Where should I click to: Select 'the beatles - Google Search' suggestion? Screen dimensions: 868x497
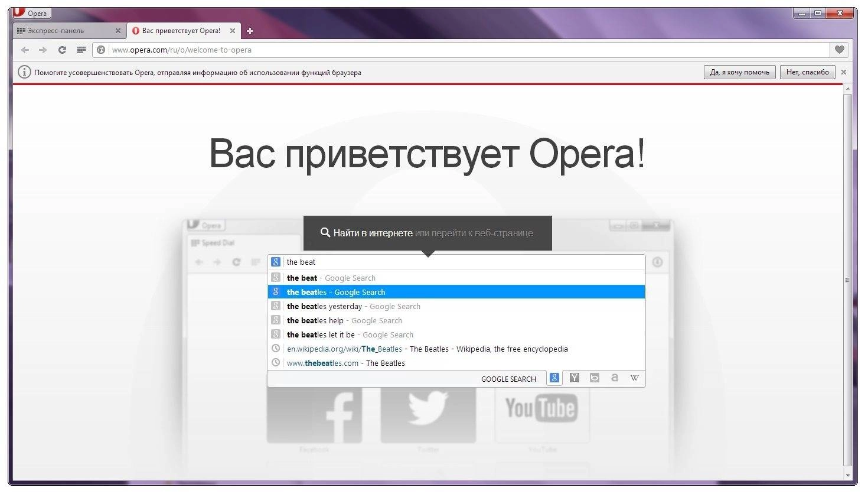click(x=456, y=292)
